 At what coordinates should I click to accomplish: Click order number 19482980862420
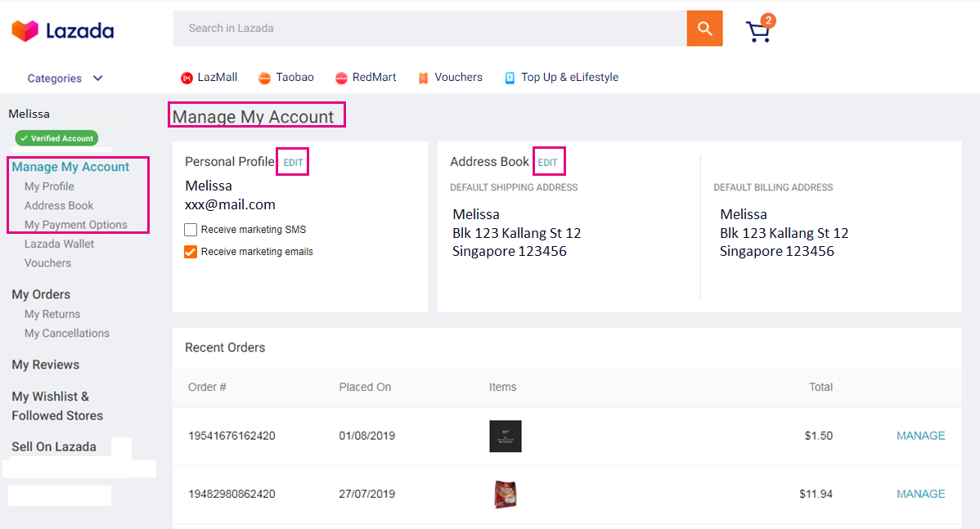point(232,494)
